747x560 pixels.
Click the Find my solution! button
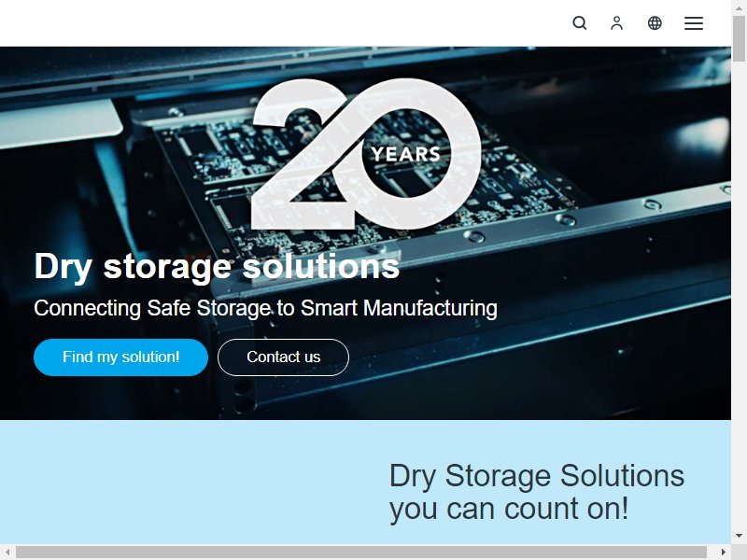tap(121, 357)
